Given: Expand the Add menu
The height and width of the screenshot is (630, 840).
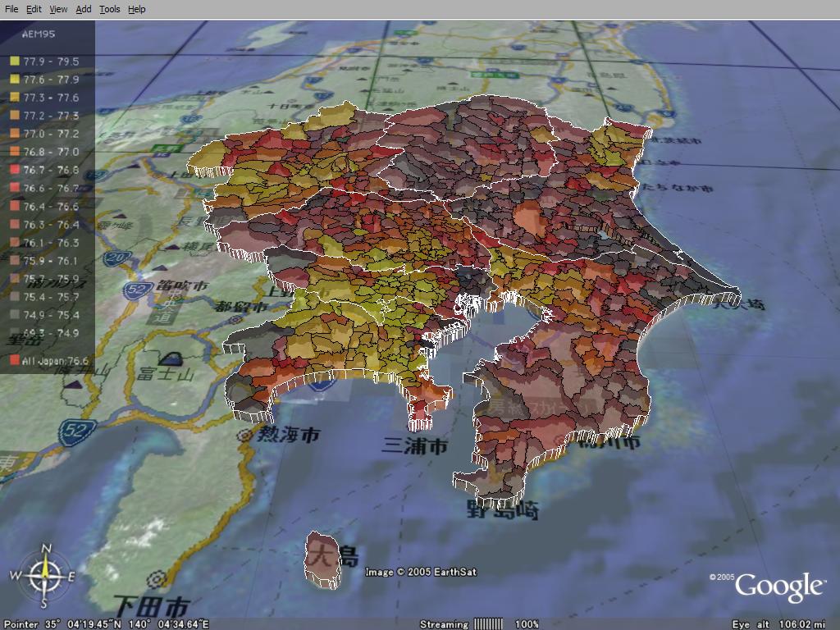Looking at the screenshot, I should (84, 9).
